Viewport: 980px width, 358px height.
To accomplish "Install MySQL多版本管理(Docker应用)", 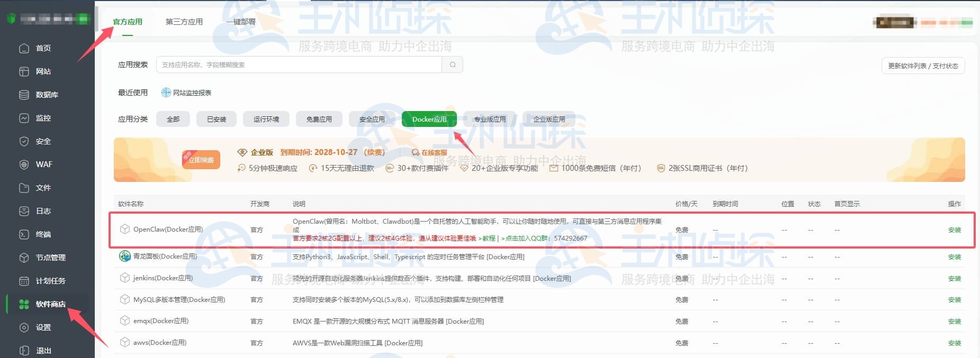I will (x=955, y=299).
